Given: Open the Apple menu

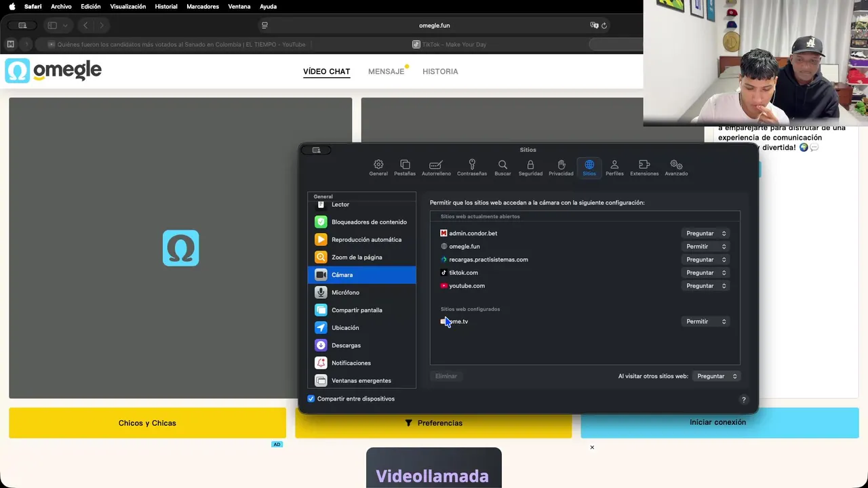Looking at the screenshot, I should pyautogui.click(x=12, y=6).
